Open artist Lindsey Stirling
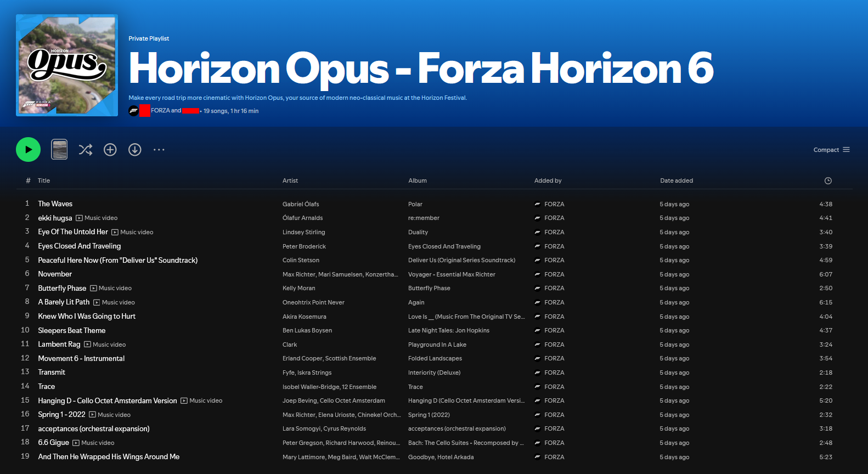The height and width of the screenshot is (474, 868). point(304,232)
